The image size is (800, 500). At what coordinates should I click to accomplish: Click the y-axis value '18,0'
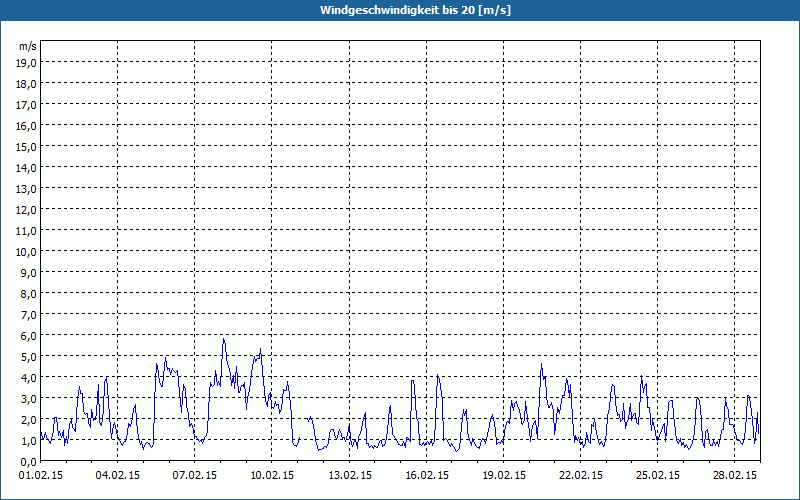[x=27, y=84]
